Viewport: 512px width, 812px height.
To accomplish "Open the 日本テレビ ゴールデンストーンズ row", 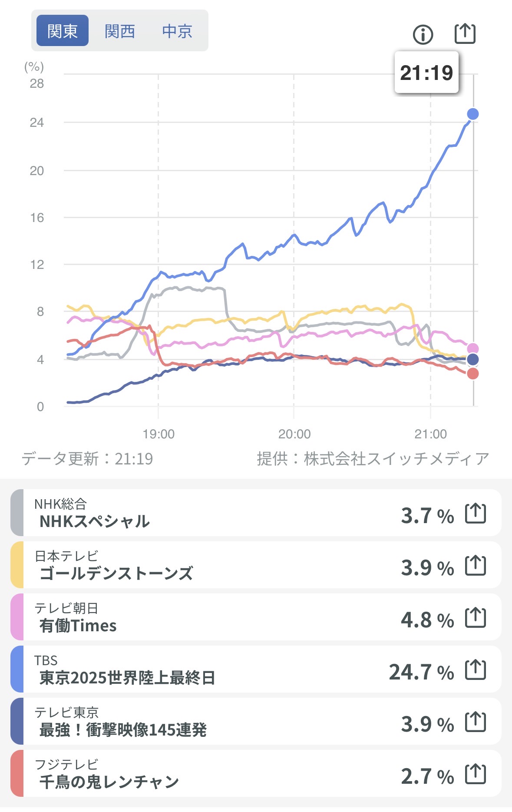I will [217, 565].
